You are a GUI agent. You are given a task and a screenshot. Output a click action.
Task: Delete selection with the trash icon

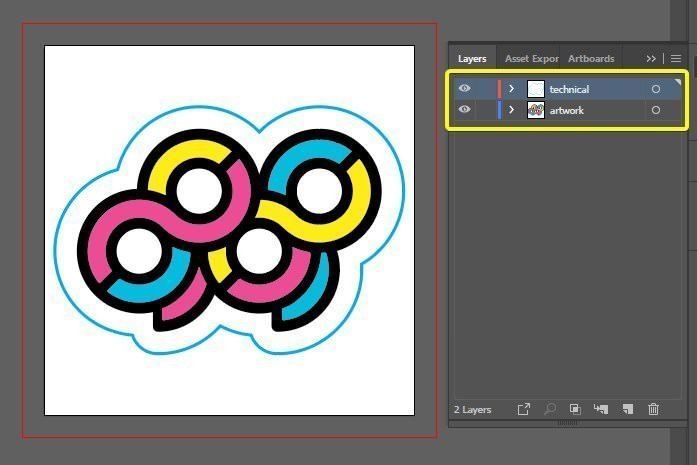[x=654, y=409]
